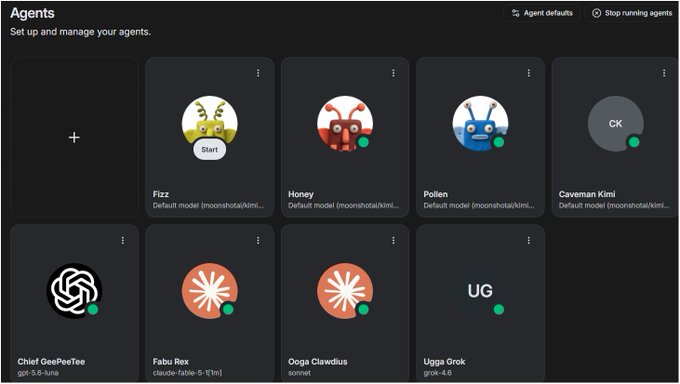Image resolution: width=680 pixels, height=384 pixels.
Task: Click Honey's red monster avatar
Action: 345,124
